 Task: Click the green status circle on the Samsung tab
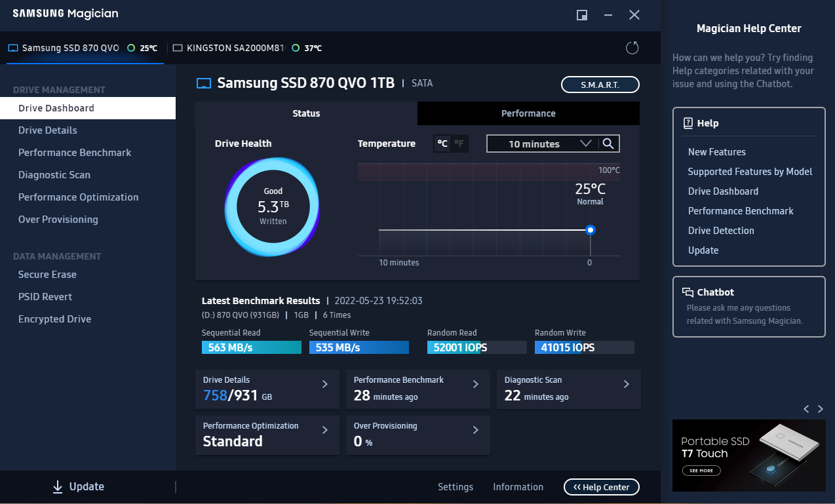tap(131, 48)
